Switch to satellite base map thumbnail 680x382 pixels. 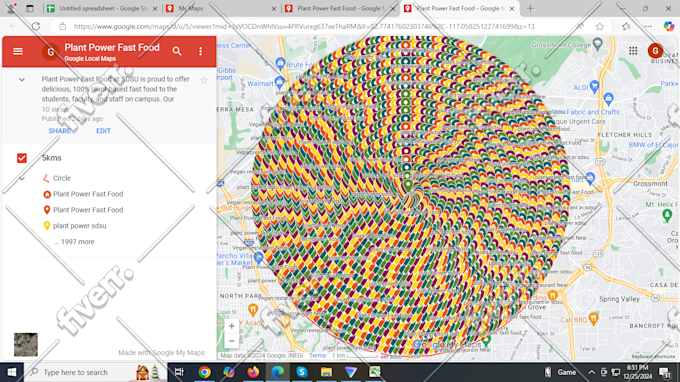coord(26,344)
